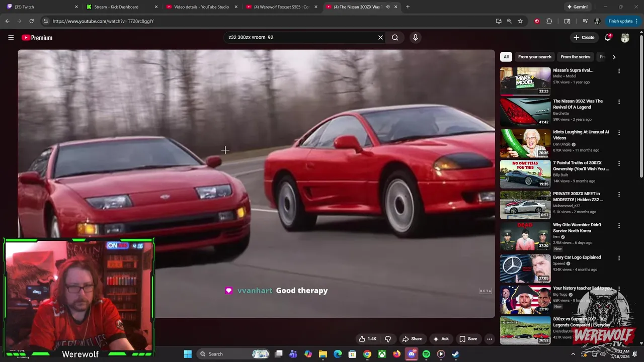Open the Windows Start menu
644x362 pixels.
click(188, 354)
